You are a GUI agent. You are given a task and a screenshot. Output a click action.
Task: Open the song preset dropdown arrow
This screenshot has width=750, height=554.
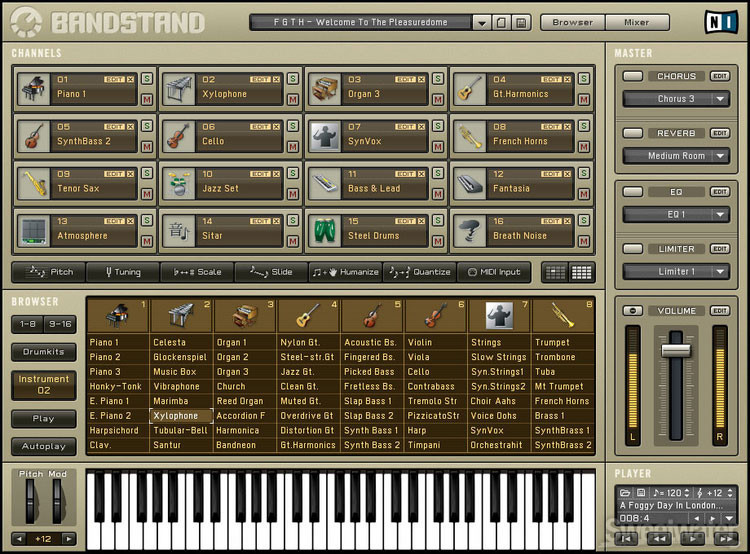[x=482, y=22]
